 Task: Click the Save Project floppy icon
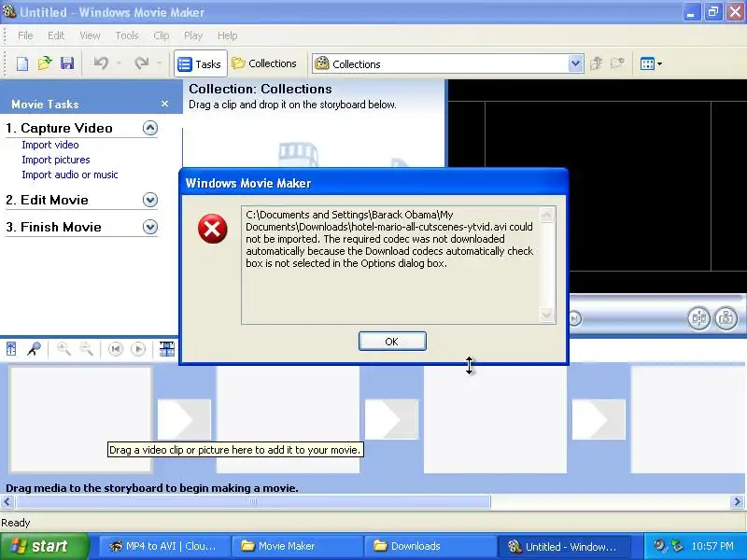pyautogui.click(x=67, y=63)
